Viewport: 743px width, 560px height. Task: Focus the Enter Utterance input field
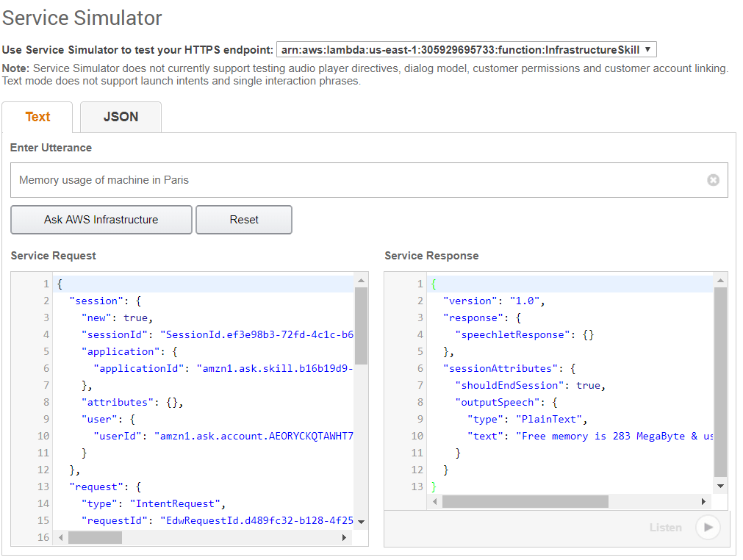(369, 180)
